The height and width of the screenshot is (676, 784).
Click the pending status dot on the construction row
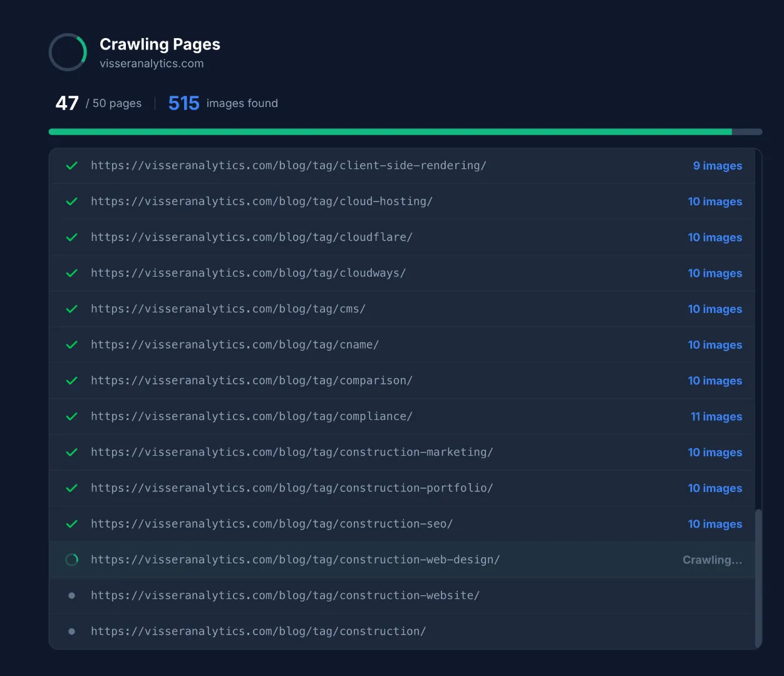click(71, 631)
